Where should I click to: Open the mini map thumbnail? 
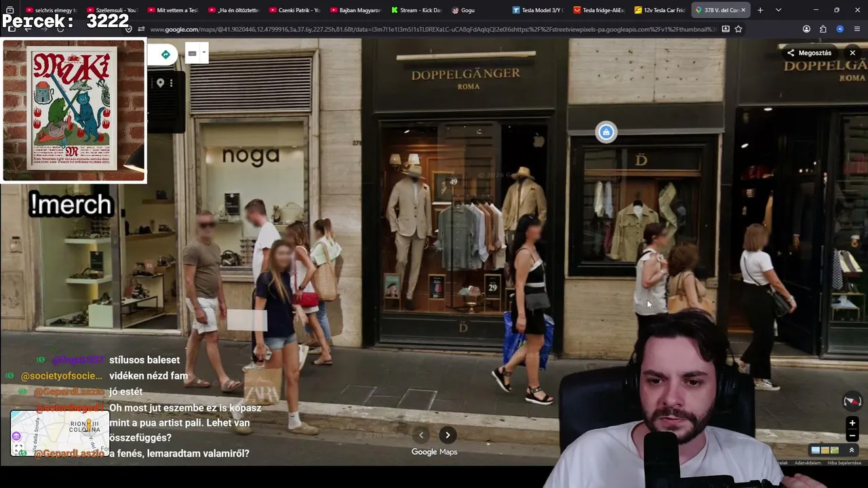coord(60,434)
